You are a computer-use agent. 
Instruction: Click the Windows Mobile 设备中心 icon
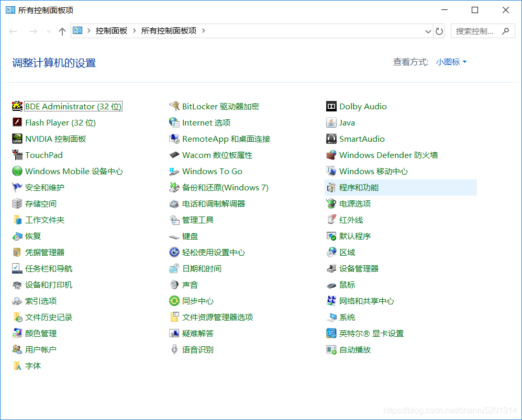(x=17, y=171)
